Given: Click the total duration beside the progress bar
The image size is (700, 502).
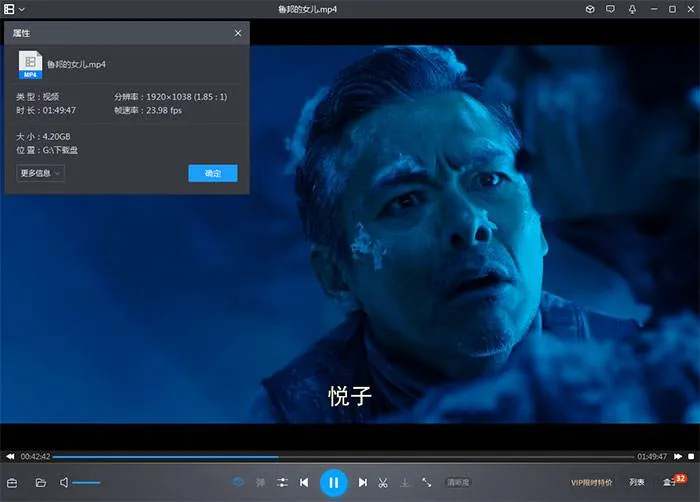Looking at the screenshot, I should [652, 456].
